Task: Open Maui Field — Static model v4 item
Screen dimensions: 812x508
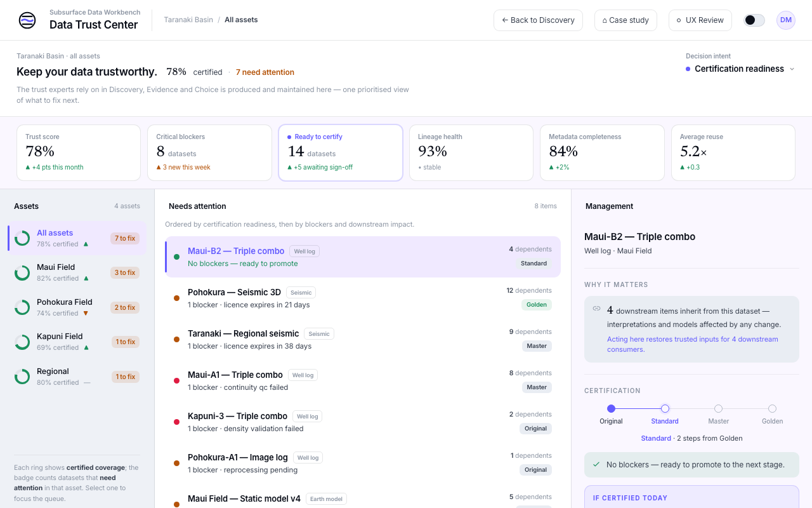Action: [363, 497]
